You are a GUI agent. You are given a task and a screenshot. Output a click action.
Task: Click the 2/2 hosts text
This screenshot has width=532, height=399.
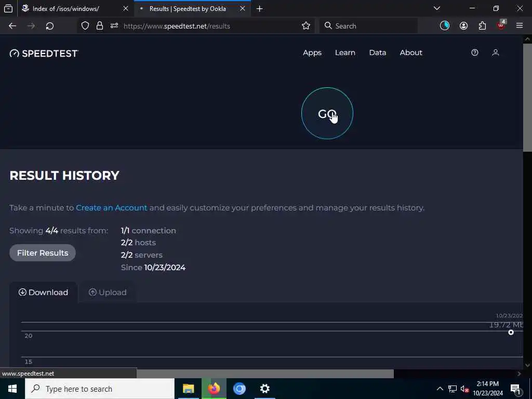tap(138, 243)
